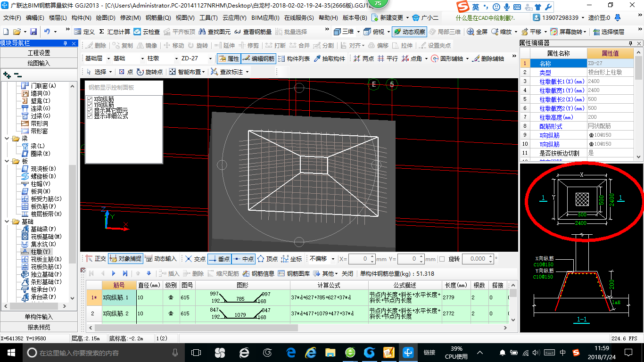Open the 文件(F) menu
The height and width of the screenshot is (362, 644).
tap(12, 17)
